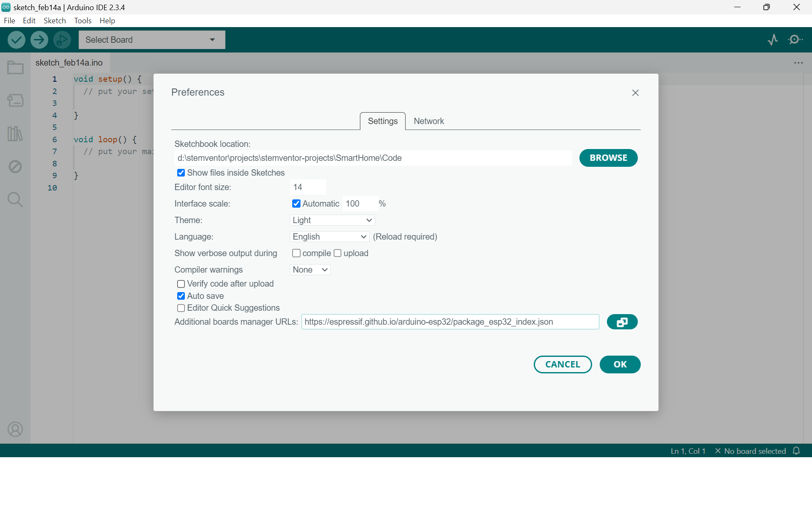Click the Preferences dialog title
812x508 pixels.
[198, 92]
